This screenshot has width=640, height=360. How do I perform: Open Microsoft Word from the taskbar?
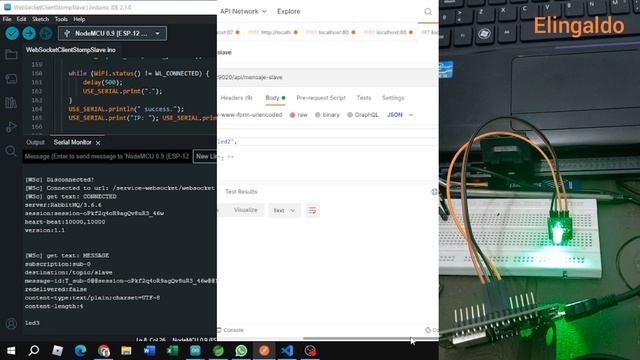tap(149, 351)
